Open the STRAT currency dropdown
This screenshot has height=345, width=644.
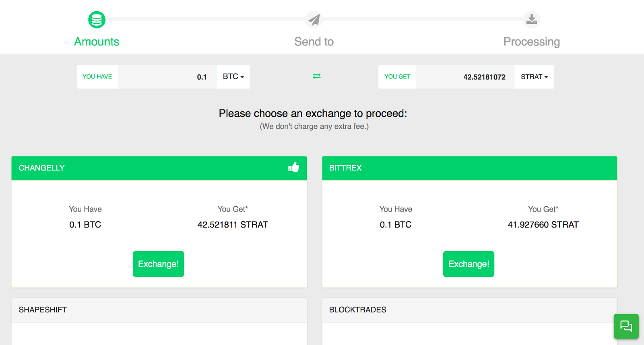click(534, 77)
